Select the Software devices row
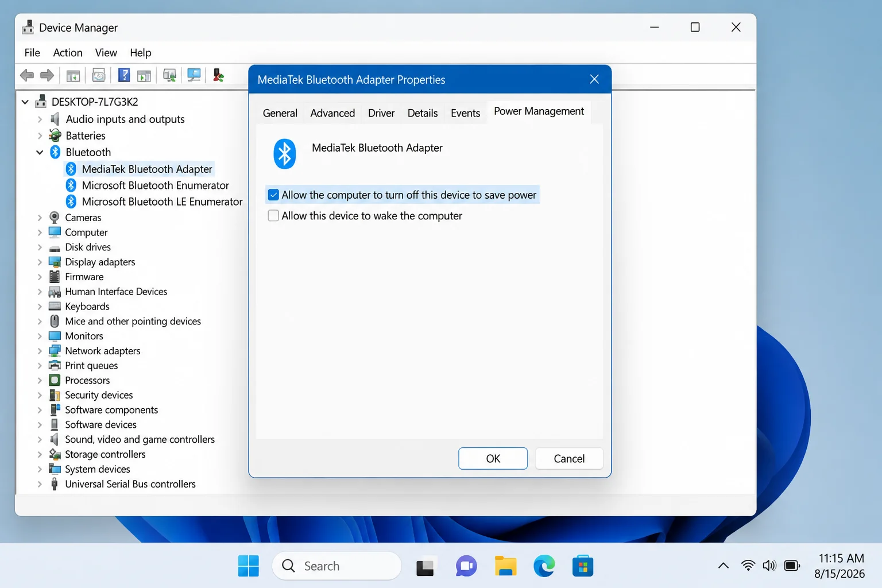 (100, 425)
